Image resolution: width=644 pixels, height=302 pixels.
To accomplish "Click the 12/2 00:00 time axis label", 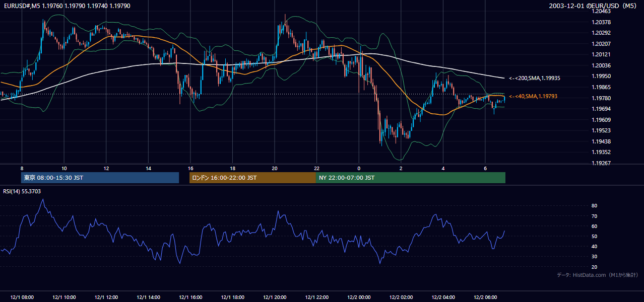I will 359,297.
